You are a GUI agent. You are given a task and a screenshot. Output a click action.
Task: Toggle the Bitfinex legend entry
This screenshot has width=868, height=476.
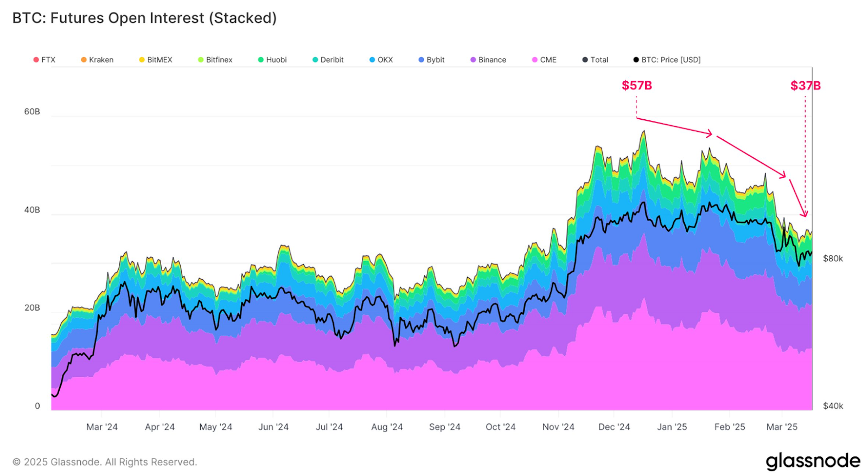(215, 60)
